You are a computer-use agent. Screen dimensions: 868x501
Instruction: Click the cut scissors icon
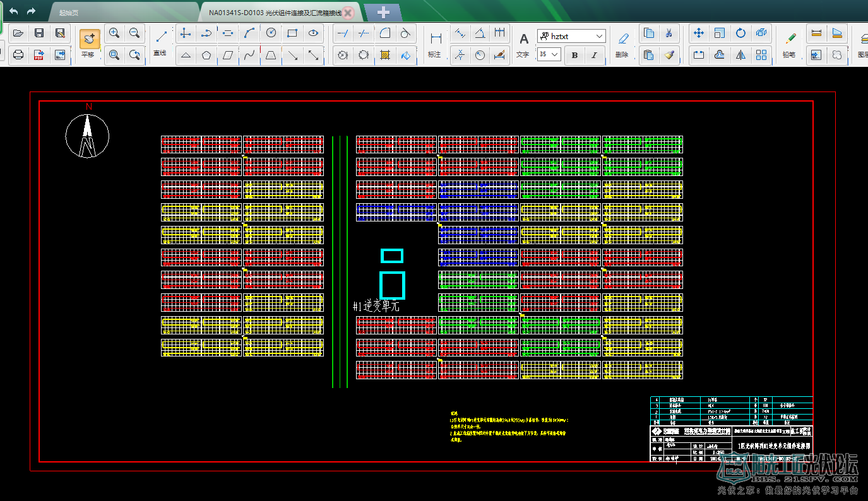click(x=669, y=33)
